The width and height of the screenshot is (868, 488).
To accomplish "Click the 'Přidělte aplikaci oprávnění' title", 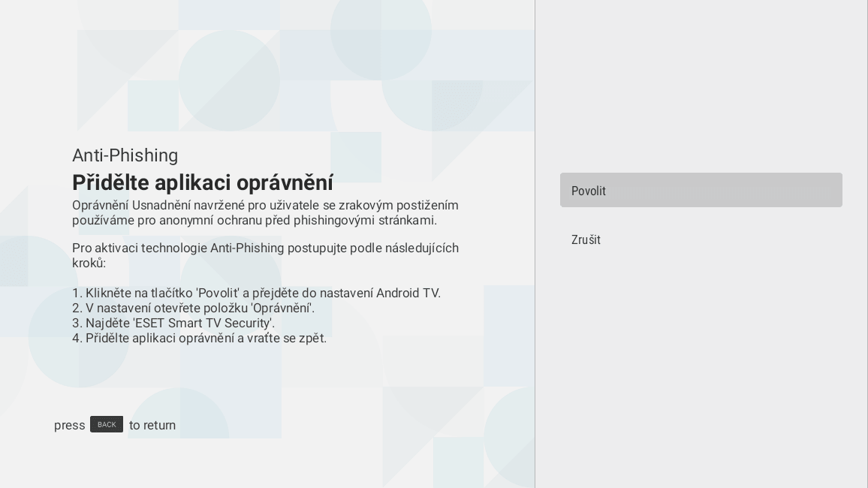I will [203, 182].
